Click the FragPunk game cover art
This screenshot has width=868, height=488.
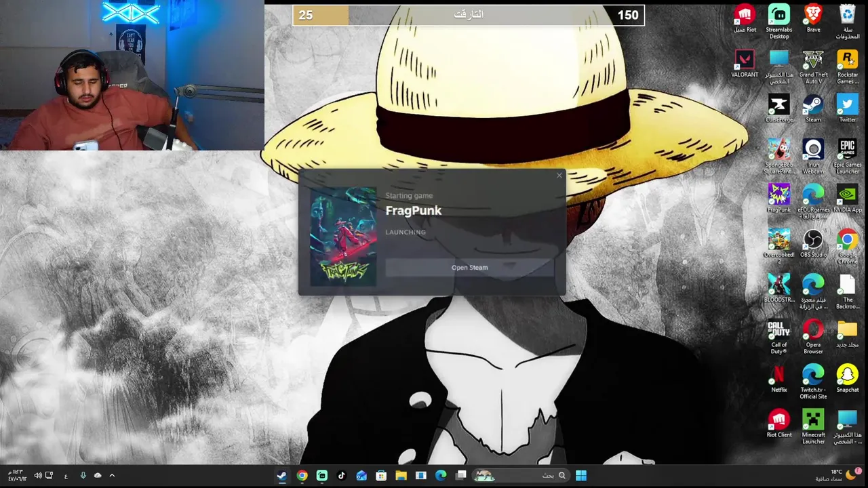tap(343, 236)
